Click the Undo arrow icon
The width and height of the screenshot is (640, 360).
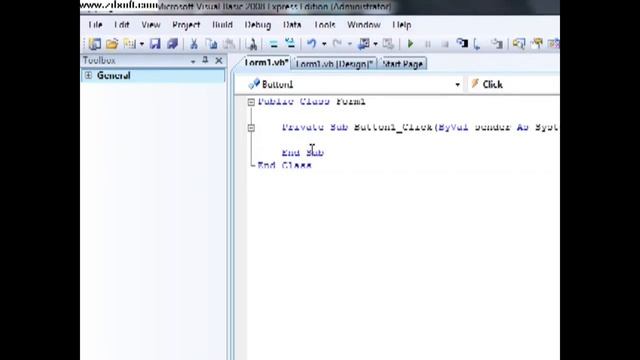(312, 44)
